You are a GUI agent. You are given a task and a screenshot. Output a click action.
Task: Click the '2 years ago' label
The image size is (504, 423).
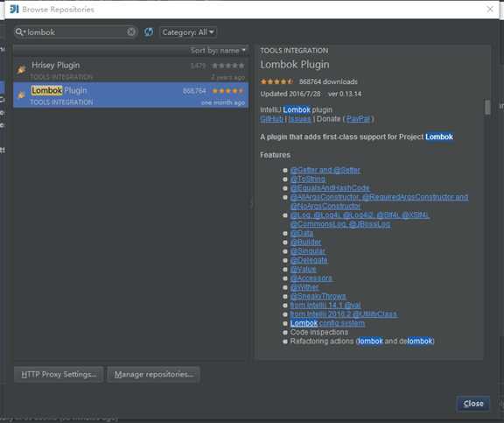tap(227, 77)
